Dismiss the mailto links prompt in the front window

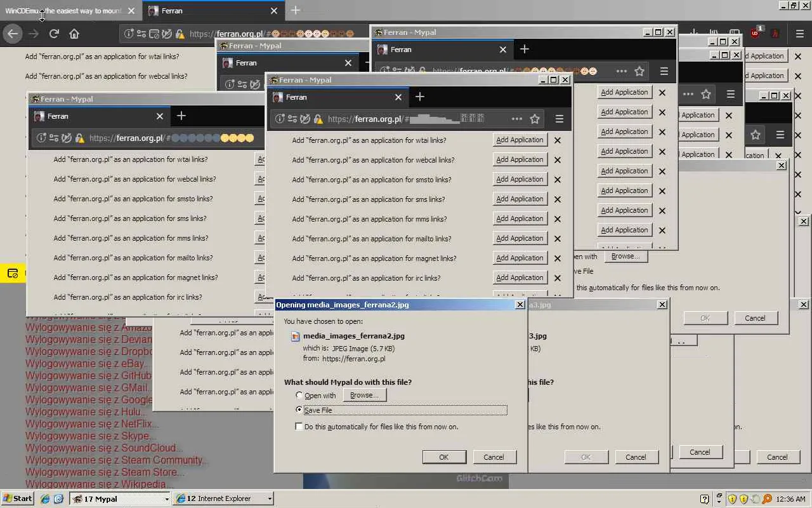pos(558,239)
